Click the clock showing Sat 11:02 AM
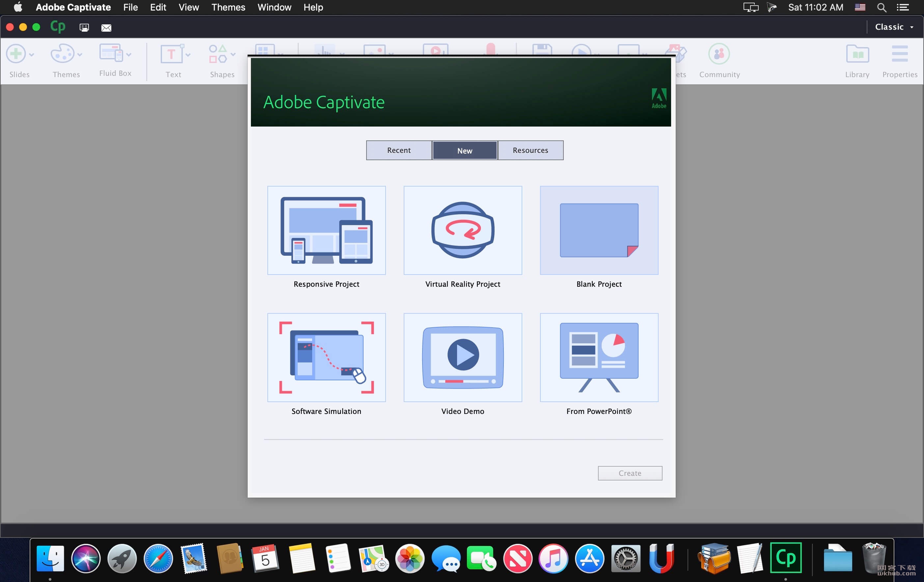The width and height of the screenshot is (924, 582). coord(815,7)
